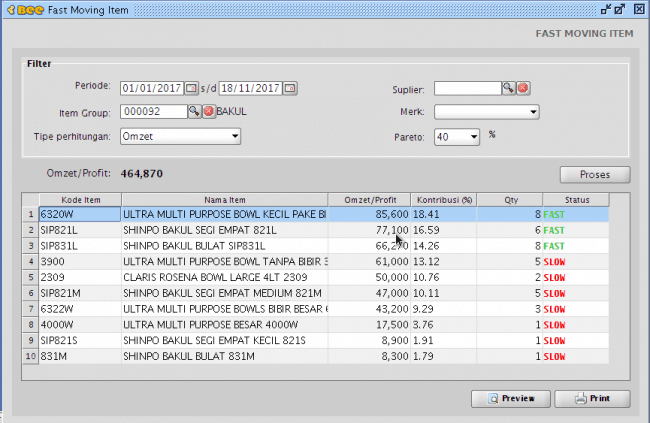The image size is (650, 423).
Task: Search Suplier with magnifier icon
Action: click(x=509, y=88)
